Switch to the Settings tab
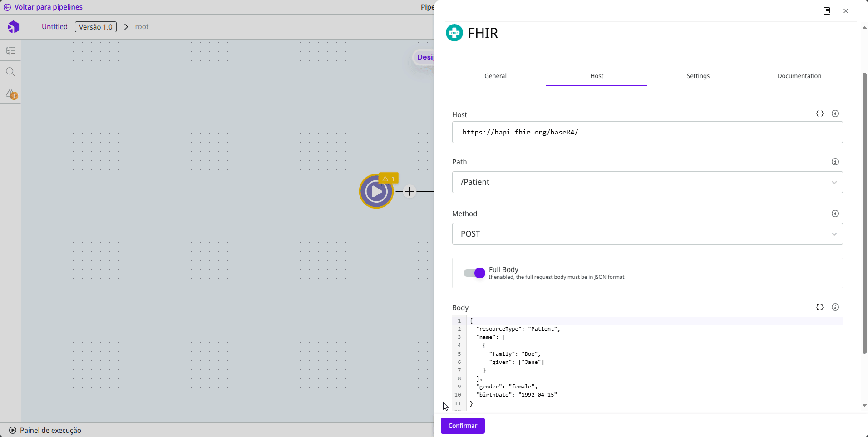The image size is (868, 437). [698, 76]
